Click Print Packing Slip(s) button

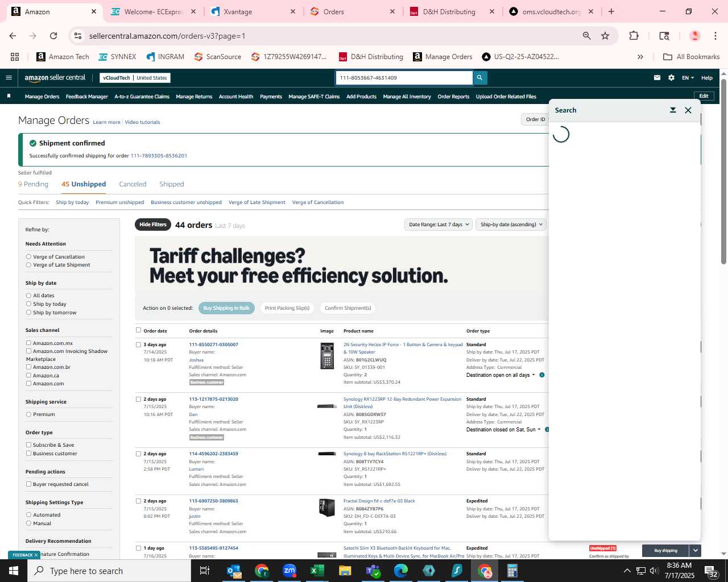287,308
